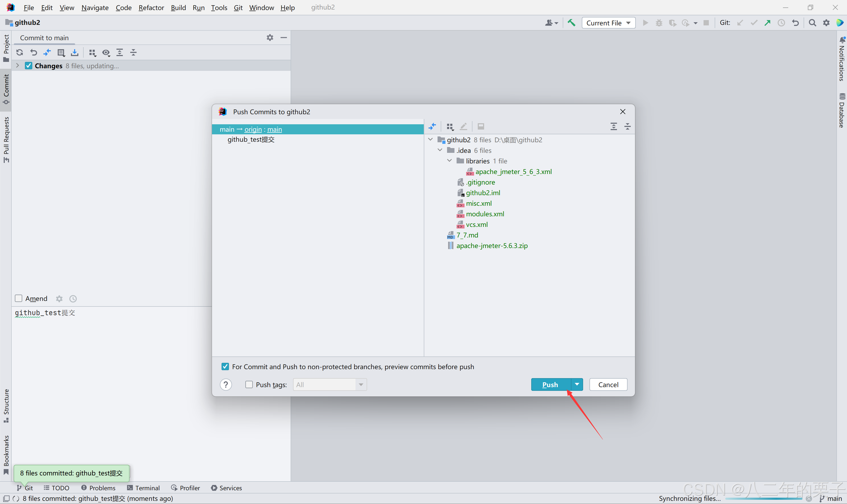The image size is (847, 504).
Task: Click the Shelve Silently icon in Commit toolbar
Action: click(x=75, y=52)
